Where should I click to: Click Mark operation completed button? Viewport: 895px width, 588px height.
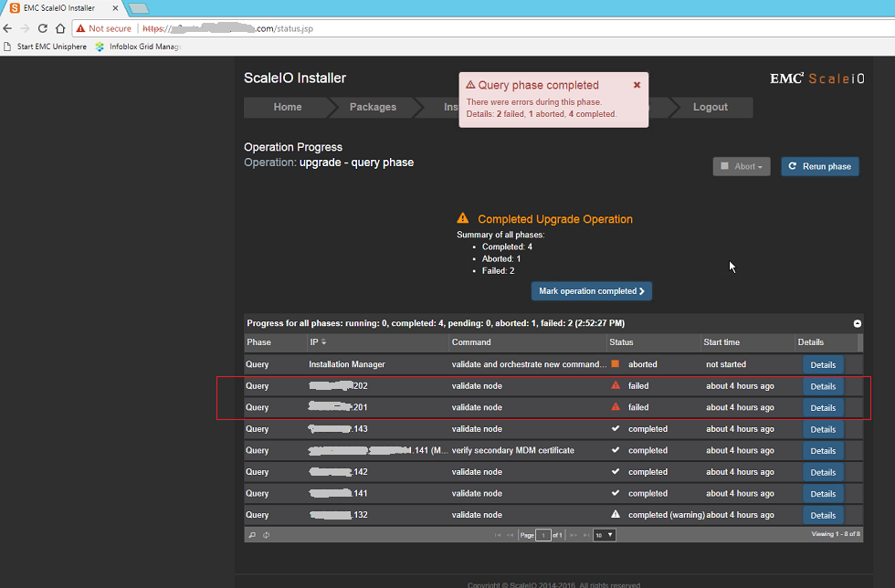[x=592, y=291]
